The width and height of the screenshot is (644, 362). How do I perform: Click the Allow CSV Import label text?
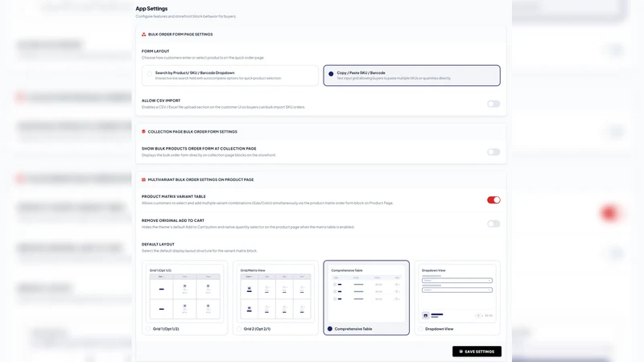pyautogui.click(x=161, y=101)
